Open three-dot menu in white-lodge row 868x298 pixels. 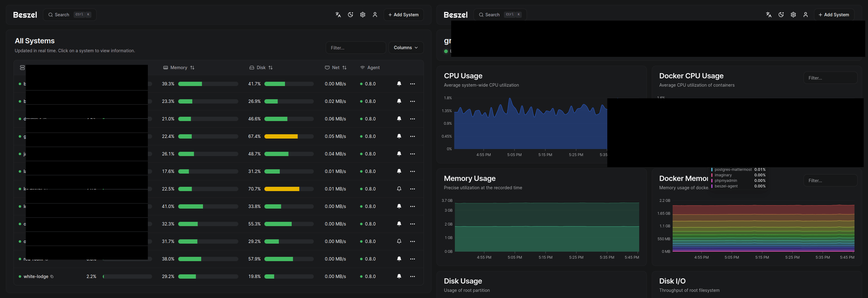coord(413,276)
